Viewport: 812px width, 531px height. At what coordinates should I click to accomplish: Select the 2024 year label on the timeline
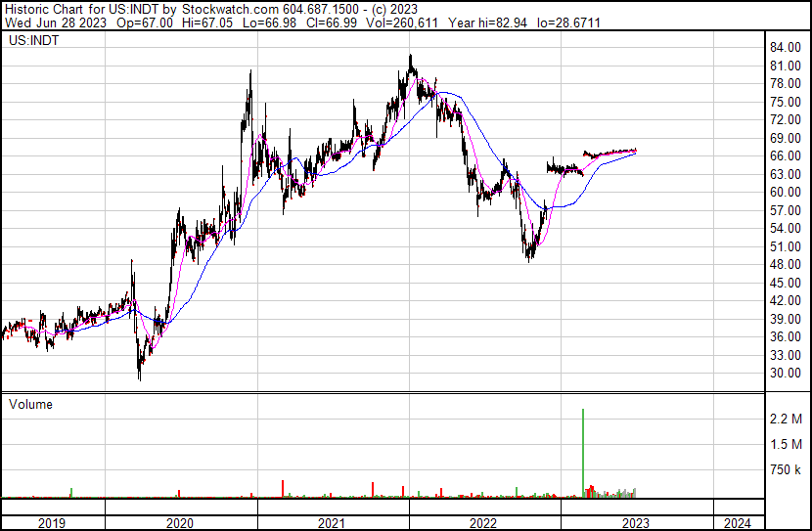point(737,523)
